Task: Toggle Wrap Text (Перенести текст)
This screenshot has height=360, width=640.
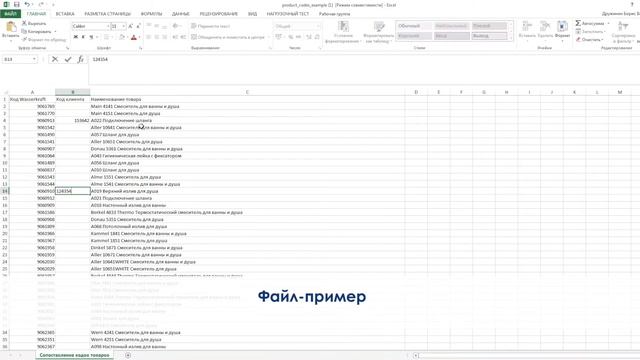Action: pyautogui.click(x=211, y=26)
